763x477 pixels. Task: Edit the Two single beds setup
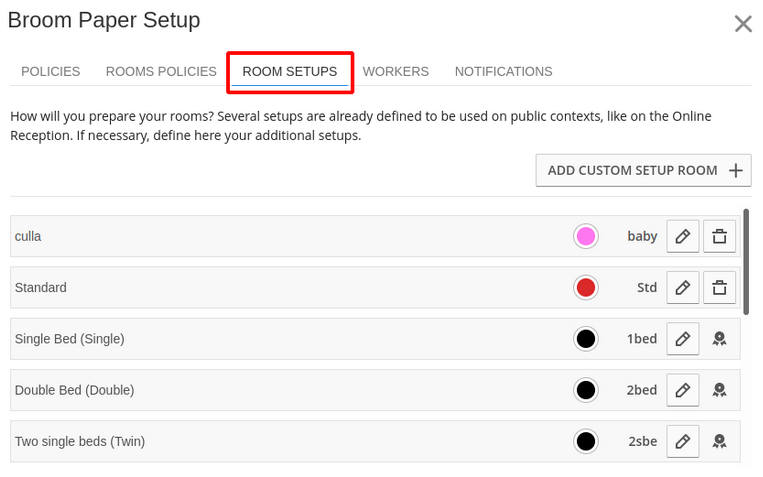click(x=682, y=441)
